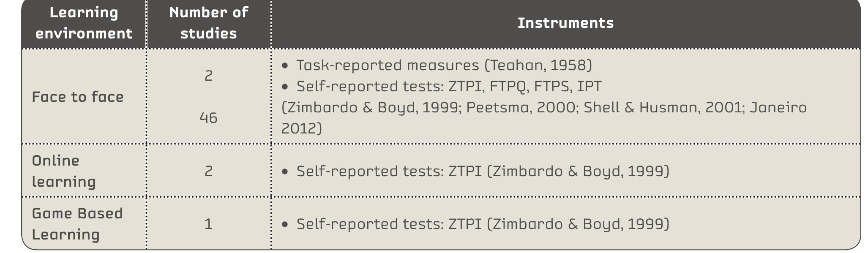868x253 pixels.
Task: Click Task-reported measures (Teahan, 1958) text
Action: [444, 65]
